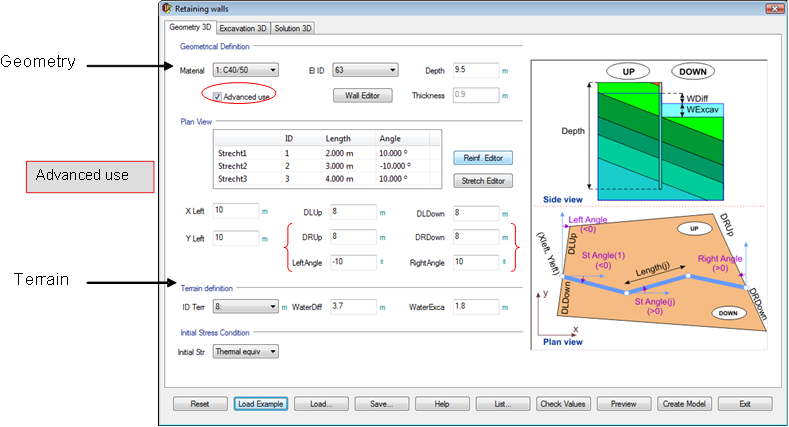Click the Retaining walls title bar icon

point(167,9)
